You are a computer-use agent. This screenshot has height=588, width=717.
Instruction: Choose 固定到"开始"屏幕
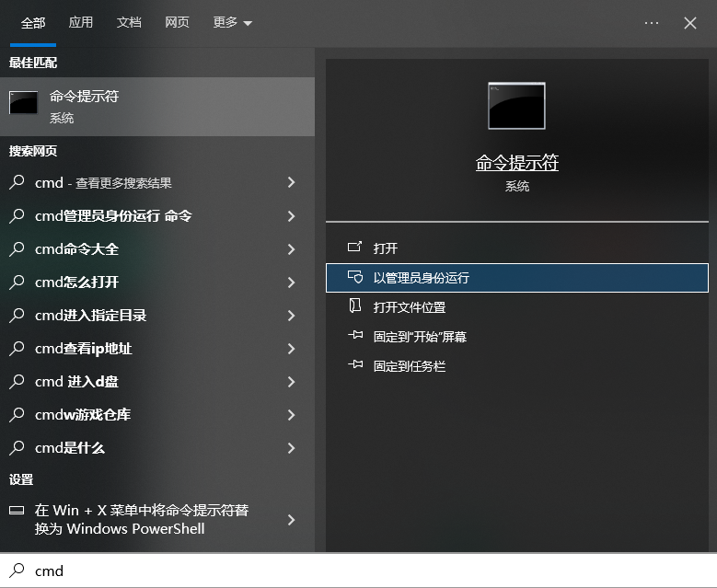[516, 337]
